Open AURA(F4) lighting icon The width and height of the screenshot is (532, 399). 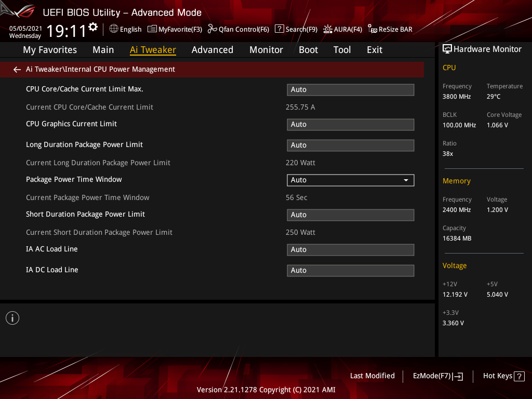328,29
